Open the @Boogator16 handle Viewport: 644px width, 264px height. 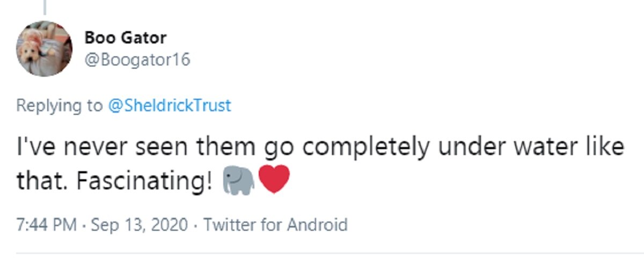pyautogui.click(x=137, y=59)
